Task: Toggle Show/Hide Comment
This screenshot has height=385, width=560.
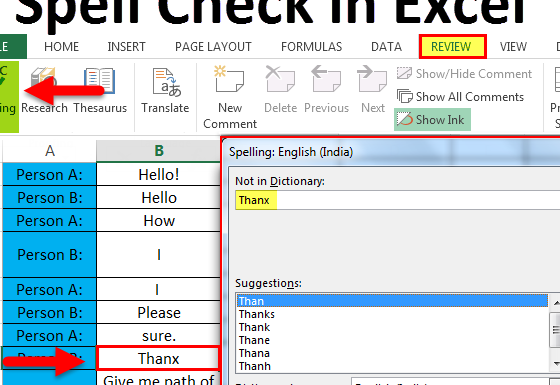Action: [464, 74]
